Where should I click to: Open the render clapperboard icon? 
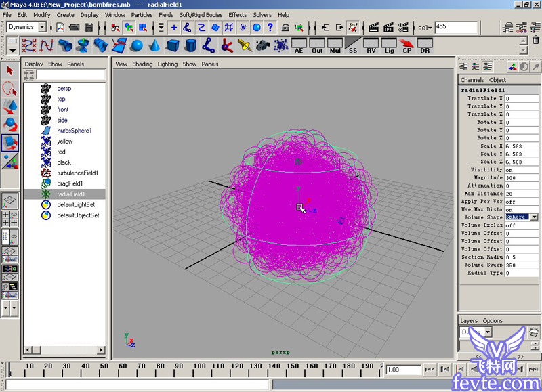373,27
